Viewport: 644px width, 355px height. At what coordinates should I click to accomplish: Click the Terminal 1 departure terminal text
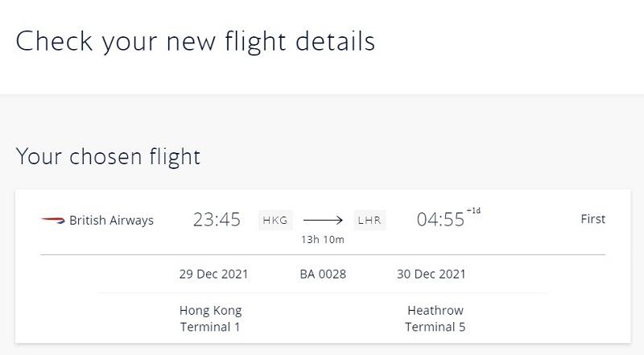click(210, 327)
